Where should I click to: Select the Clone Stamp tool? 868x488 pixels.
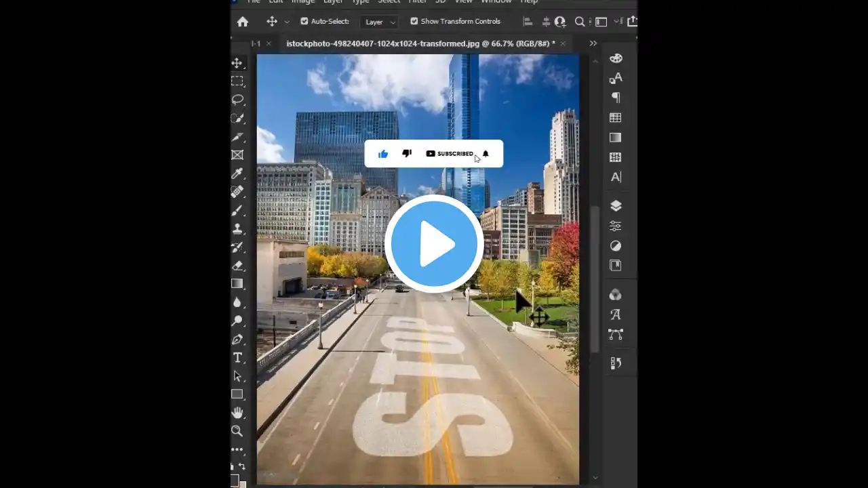click(237, 229)
